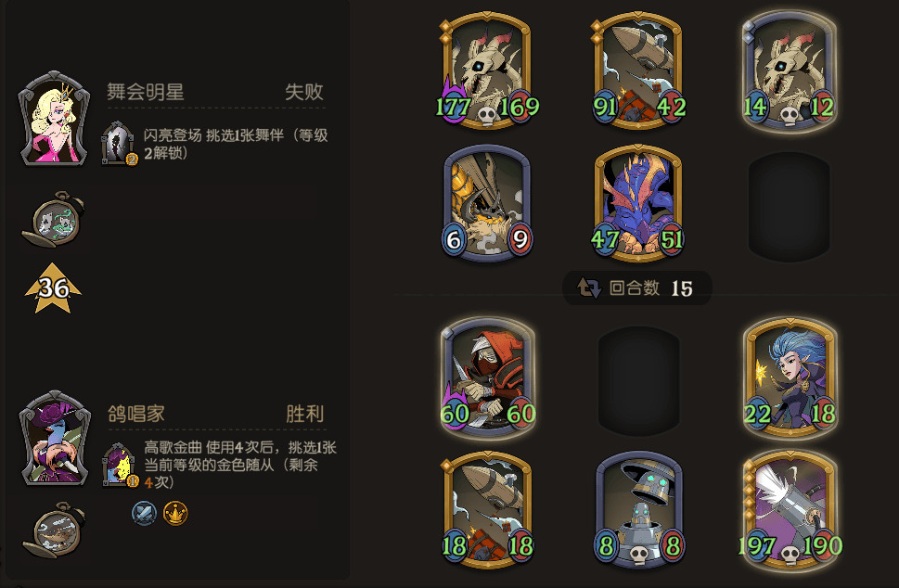The height and width of the screenshot is (588, 899).
Task: Inspect the 47/51 blue dragon minion
Action: (638, 203)
